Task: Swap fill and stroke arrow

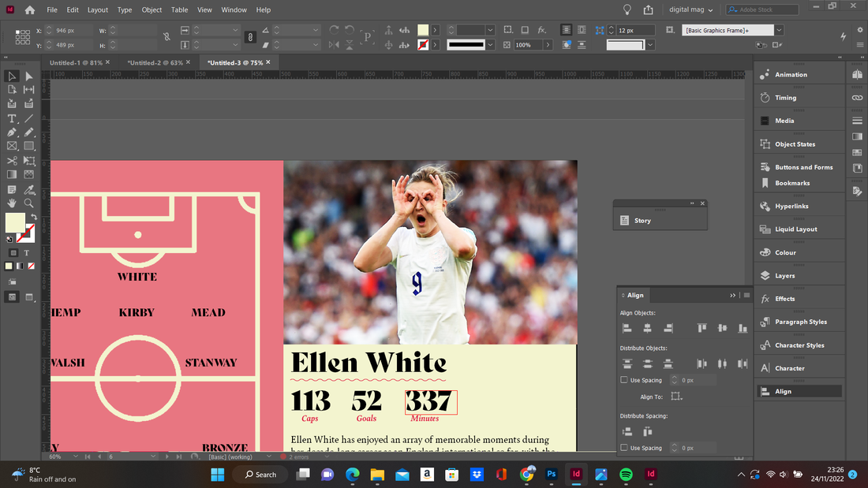Action: (34, 218)
